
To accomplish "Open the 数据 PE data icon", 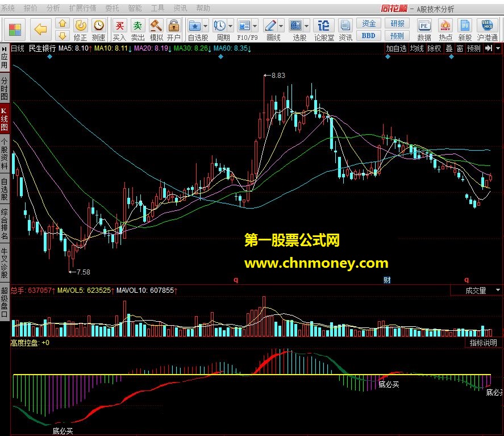I will point(424,30).
